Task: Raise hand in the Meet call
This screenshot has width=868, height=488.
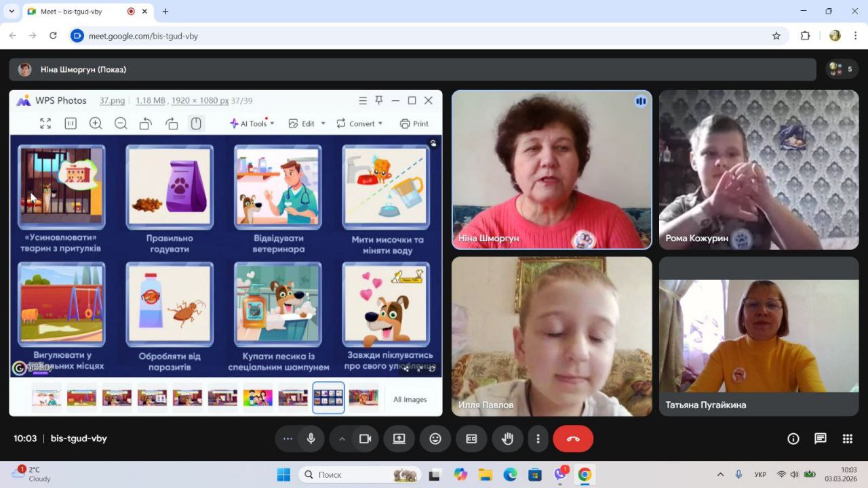Action: pos(507,439)
